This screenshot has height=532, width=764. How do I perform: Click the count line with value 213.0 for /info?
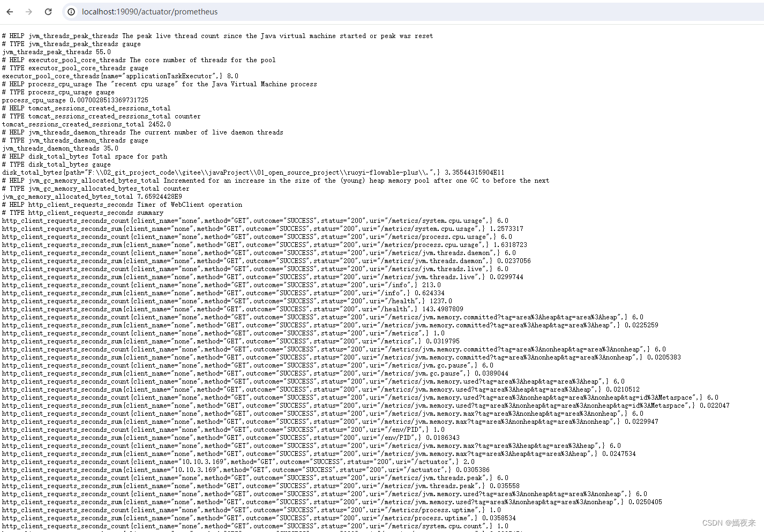222,285
